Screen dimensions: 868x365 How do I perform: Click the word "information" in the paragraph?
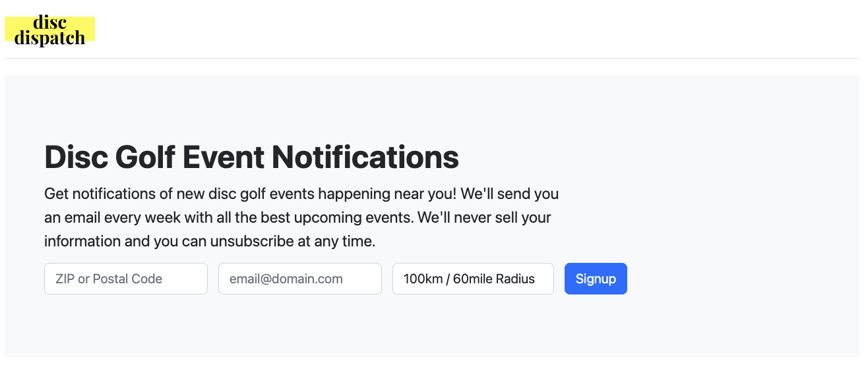pos(82,241)
